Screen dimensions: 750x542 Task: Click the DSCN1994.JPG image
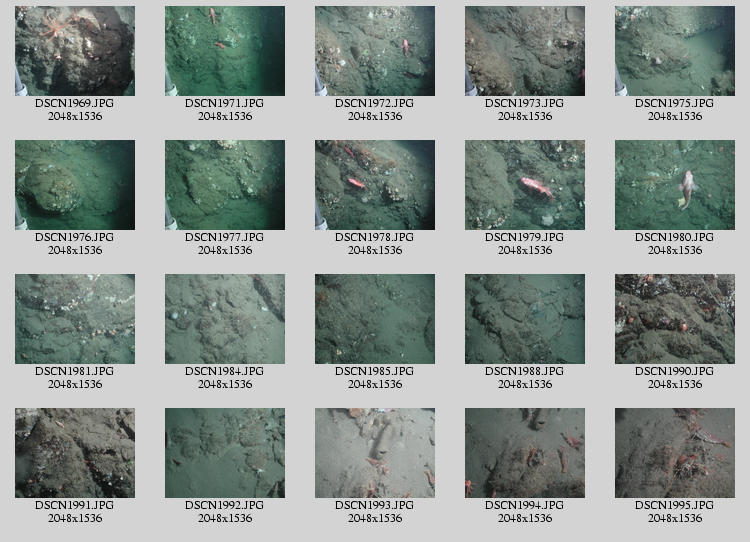point(525,453)
